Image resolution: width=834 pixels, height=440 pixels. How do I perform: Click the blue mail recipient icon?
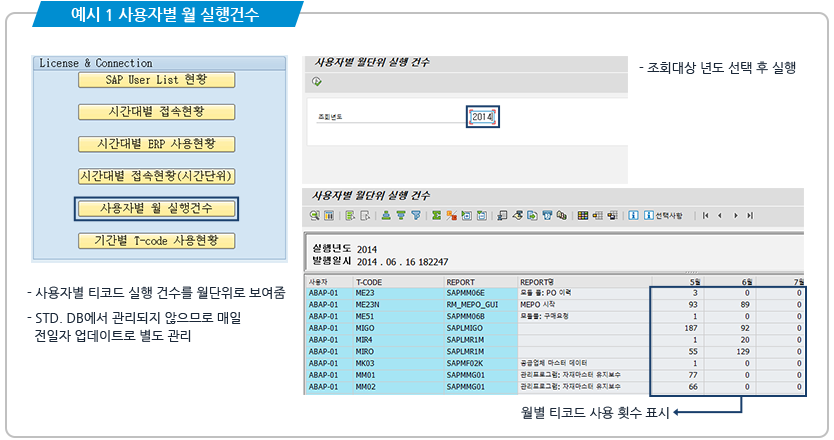(x=547, y=215)
